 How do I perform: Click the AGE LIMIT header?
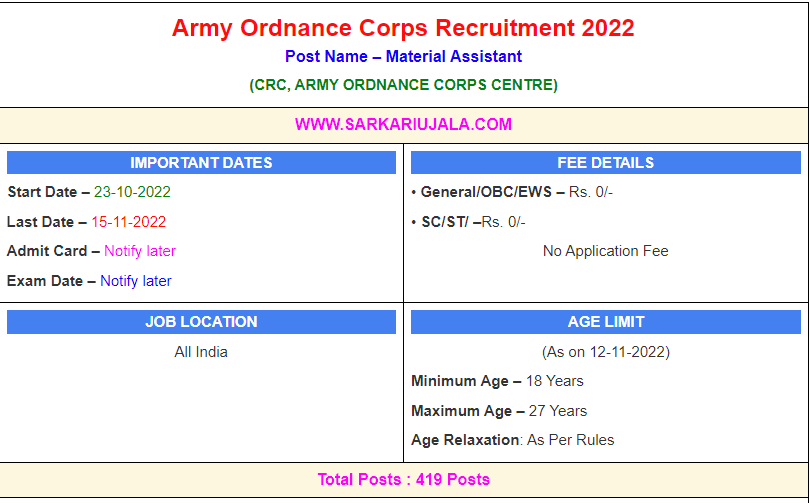(x=605, y=322)
